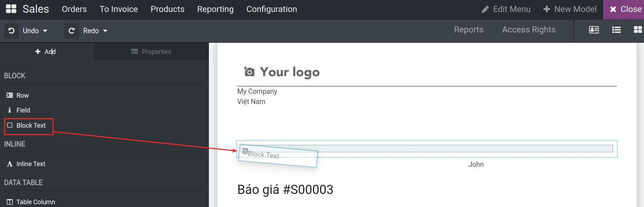This screenshot has height=207, width=644.
Task: Click the camera icon on Your logo
Action: (249, 72)
